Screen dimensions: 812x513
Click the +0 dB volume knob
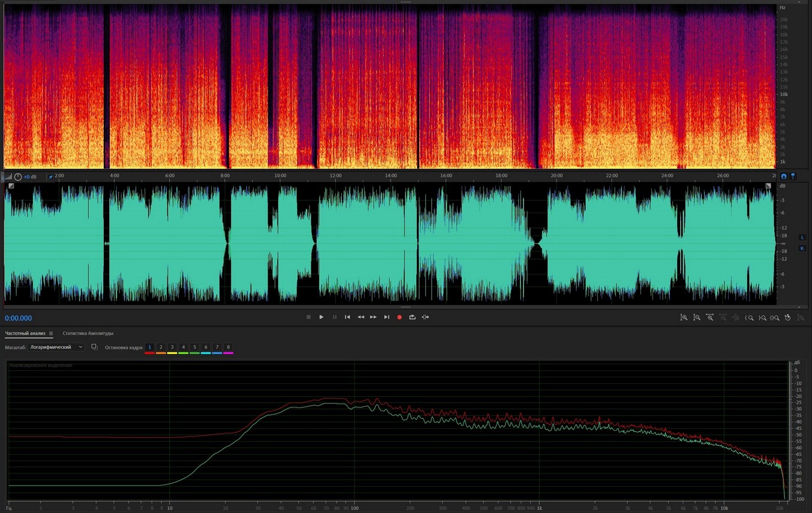point(18,177)
